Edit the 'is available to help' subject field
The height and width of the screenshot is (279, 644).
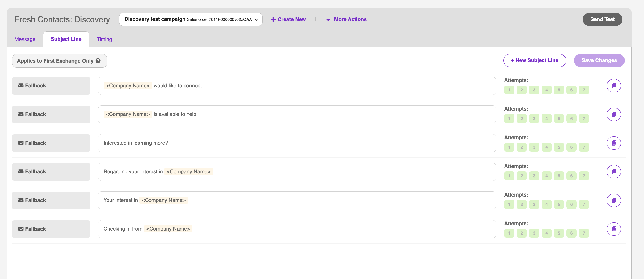(297, 114)
